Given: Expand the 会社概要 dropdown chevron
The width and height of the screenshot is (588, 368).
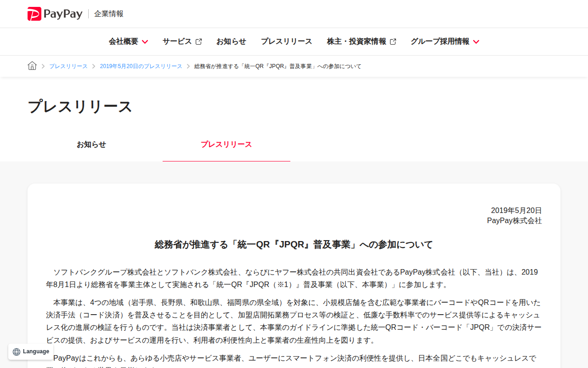Looking at the screenshot, I should [x=145, y=42].
